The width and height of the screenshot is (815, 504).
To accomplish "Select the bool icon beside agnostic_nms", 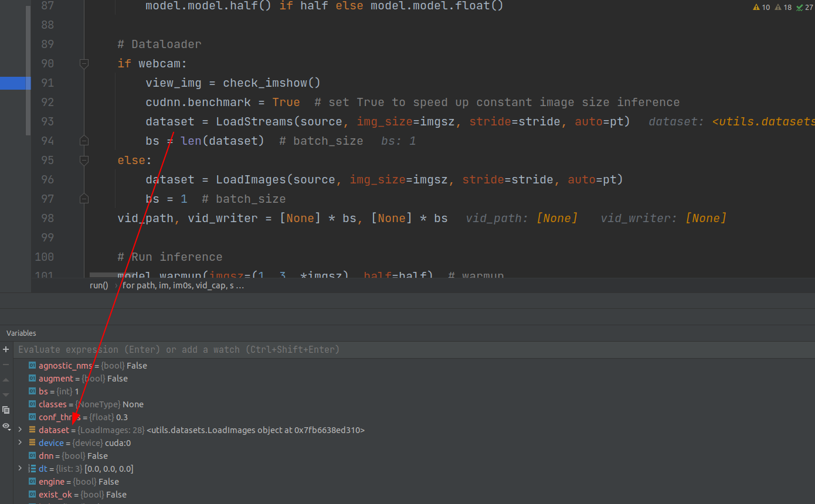I will pos(32,366).
